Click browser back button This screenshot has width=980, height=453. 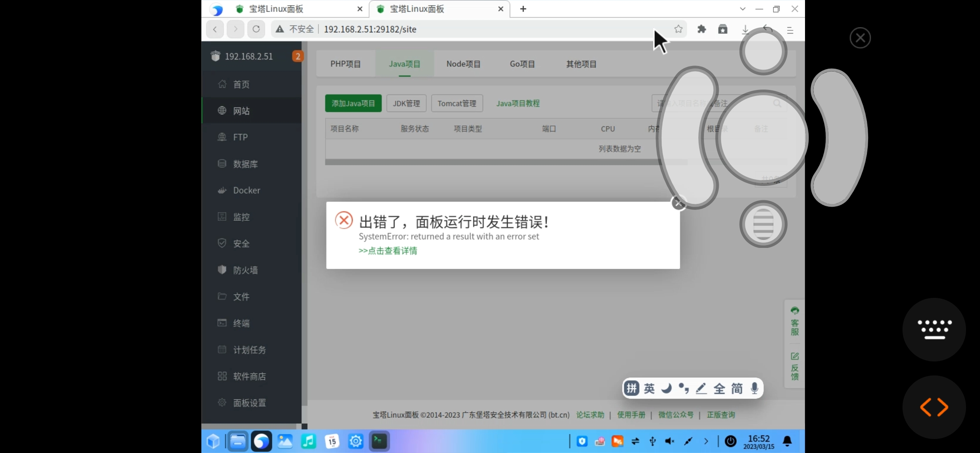[x=215, y=29]
